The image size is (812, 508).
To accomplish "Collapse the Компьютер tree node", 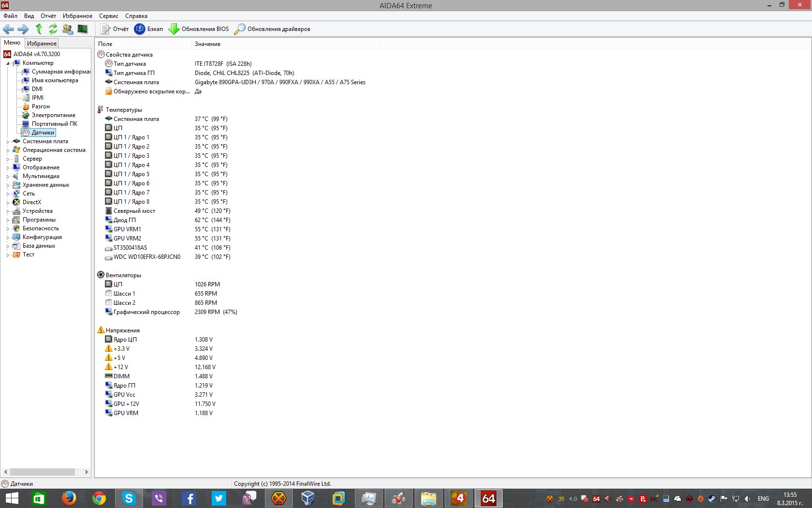I will [x=8, y=63].
